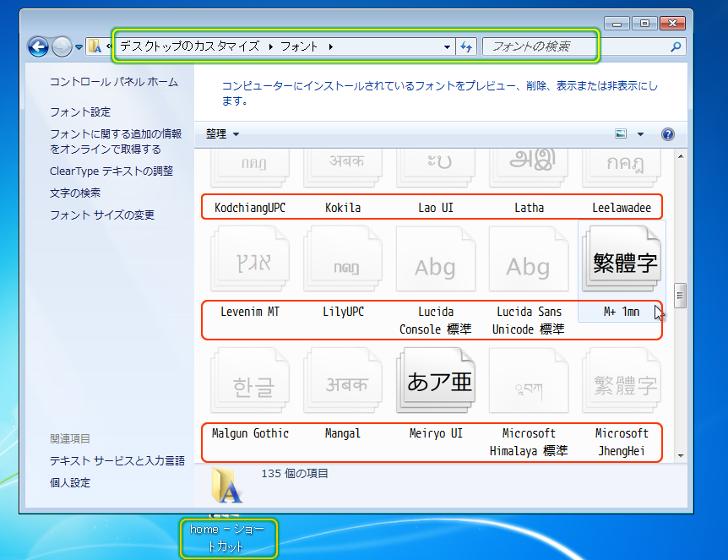Click the Levenim MT font name label
This screenshot has height=560, width=728.
pyautogui.click(x=250, y=312)
